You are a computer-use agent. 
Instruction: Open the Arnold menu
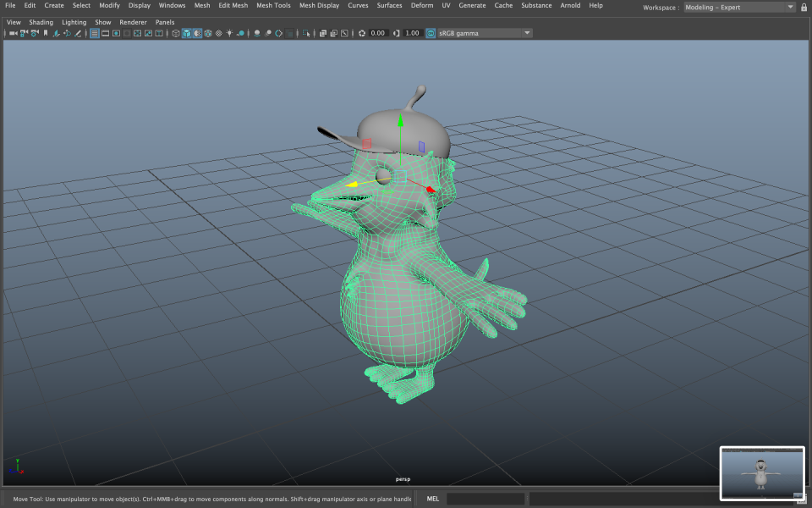[570, 5]
